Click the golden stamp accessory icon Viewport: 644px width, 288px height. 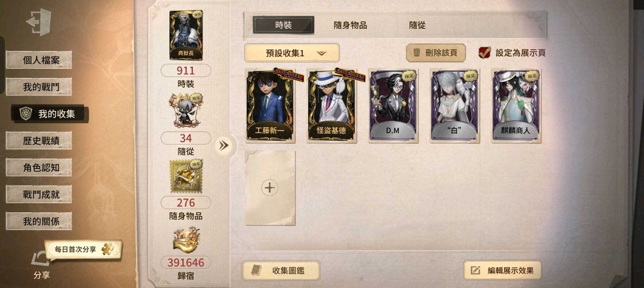pos(186,176)
